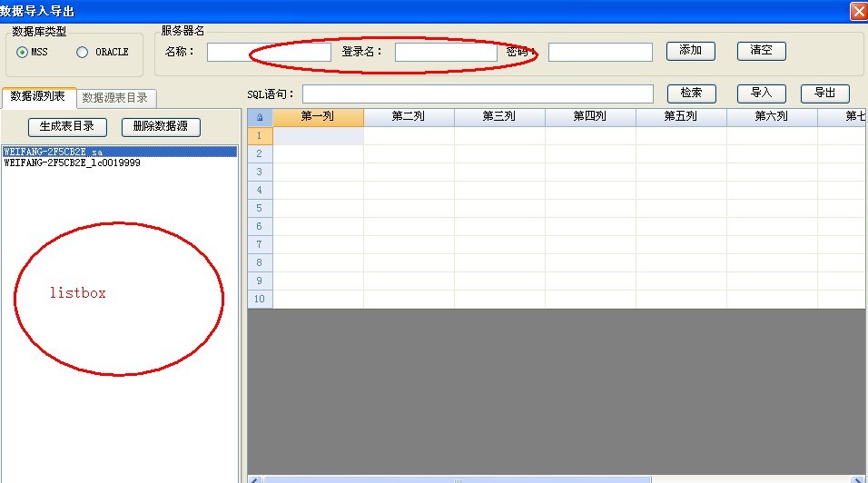Select row header 3 in the grid
The image size is (868, 483).
point(260,172)
